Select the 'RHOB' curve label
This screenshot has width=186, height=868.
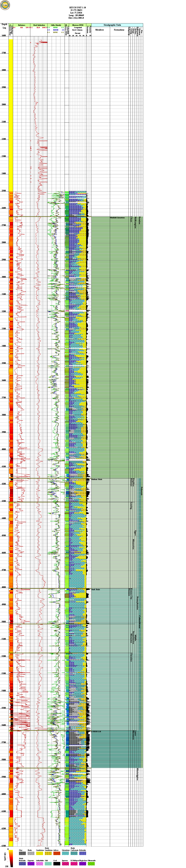pos(56,30)
